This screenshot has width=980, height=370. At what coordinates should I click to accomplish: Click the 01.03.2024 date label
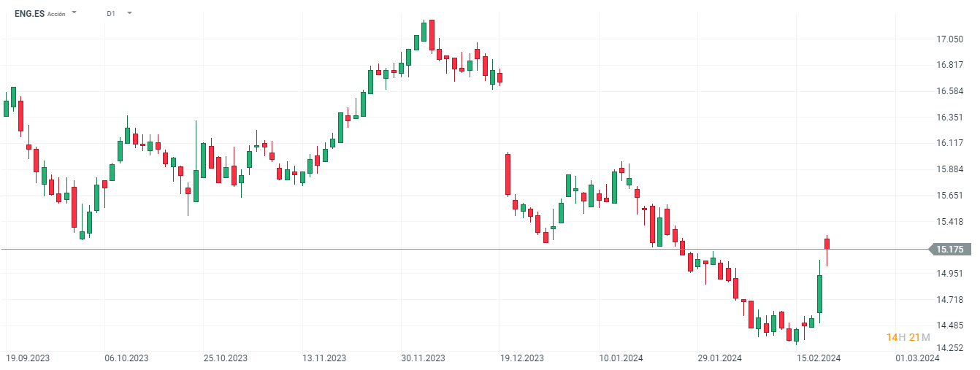917,358
